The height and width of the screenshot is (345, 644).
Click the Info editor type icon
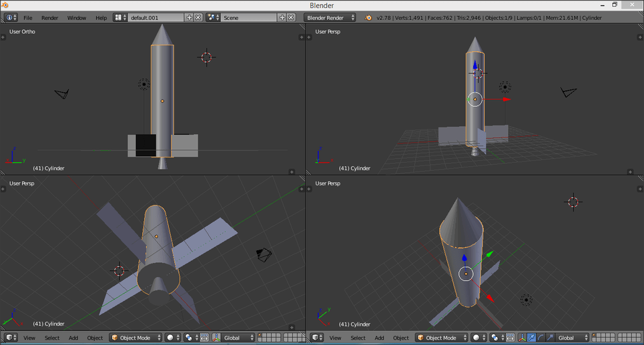click(11, 17)
